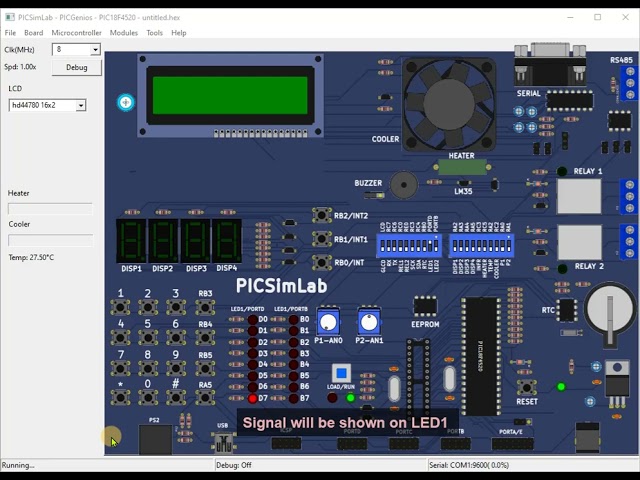The width and height of the screenshot is (640, 480).
Task: Click the Spd: 1.00x label
Action: point(20,67)
